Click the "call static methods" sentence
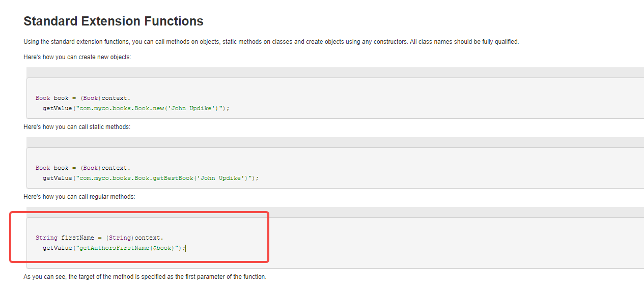The width and height of the screenshot is (644, 286). point(77,127)
